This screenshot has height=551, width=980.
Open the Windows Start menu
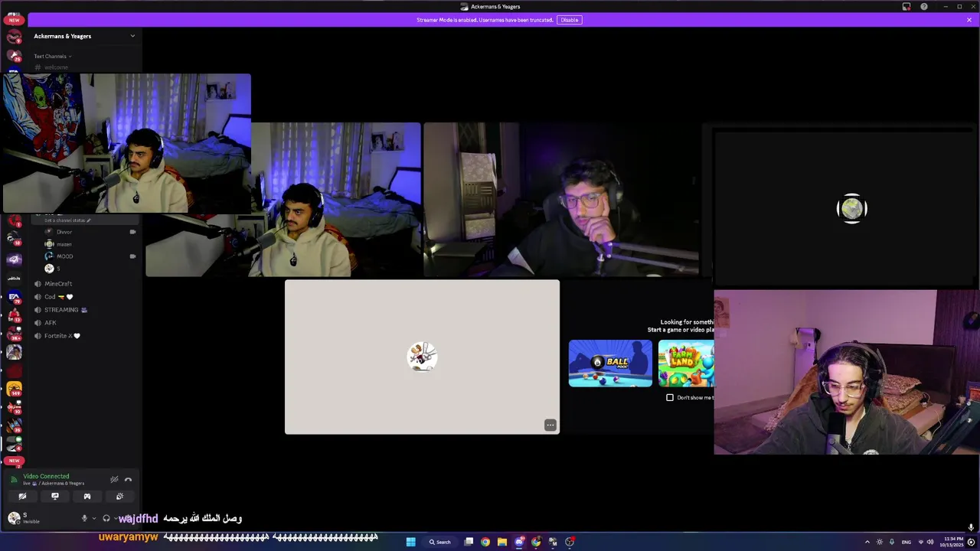pos(410,542)
